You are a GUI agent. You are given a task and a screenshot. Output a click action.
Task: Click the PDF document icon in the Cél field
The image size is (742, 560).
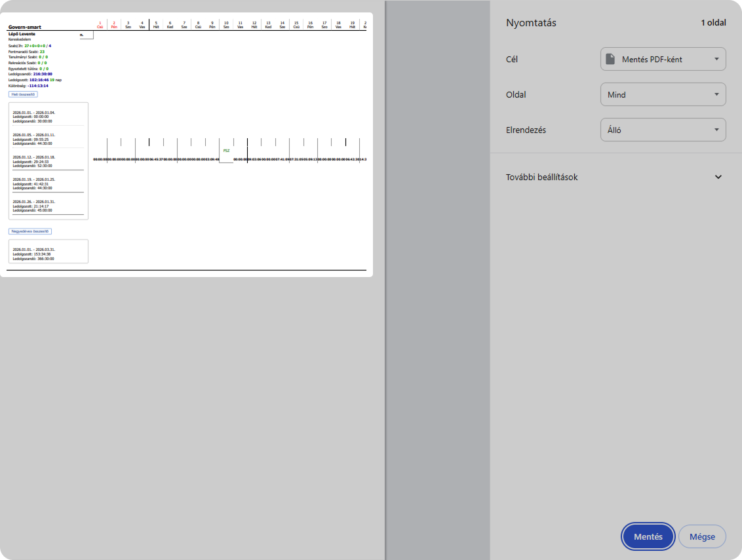pyautogui.click(x=610, y=60)
